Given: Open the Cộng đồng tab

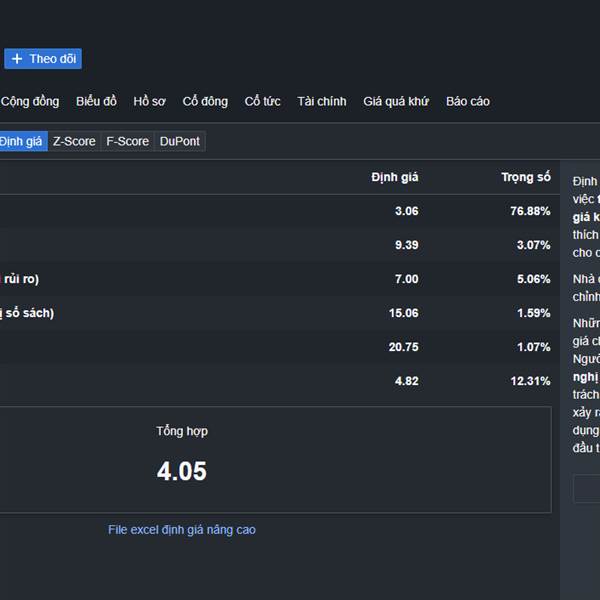Looking at the screenshot, I should [30, 101].
